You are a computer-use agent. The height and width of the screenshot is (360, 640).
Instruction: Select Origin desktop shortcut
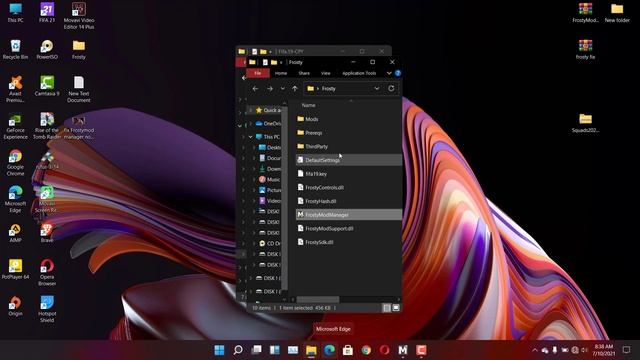click(x=16, y=306)
